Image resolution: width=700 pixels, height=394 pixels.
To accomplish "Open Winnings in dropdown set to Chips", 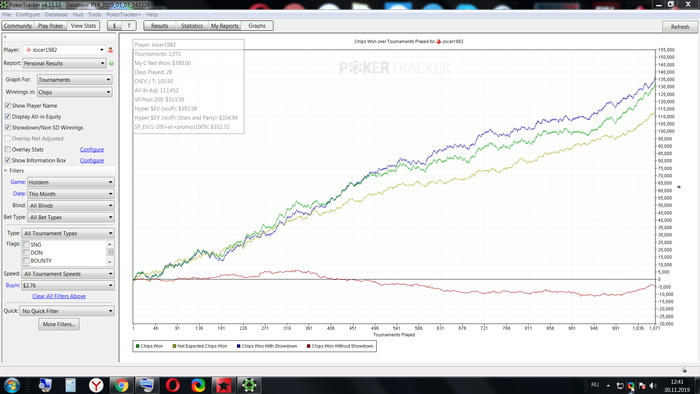I will click(x=75, y=92).
